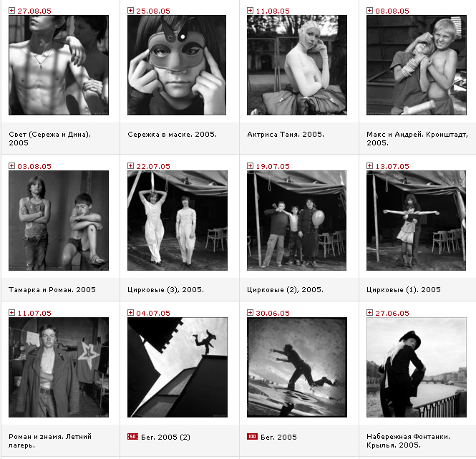Click the plus icon by date 22.07.05
476x459 pixels.
130,166
